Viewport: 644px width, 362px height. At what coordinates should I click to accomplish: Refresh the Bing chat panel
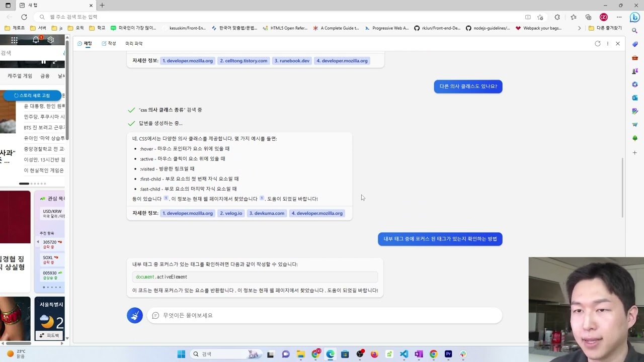[598, 44]
